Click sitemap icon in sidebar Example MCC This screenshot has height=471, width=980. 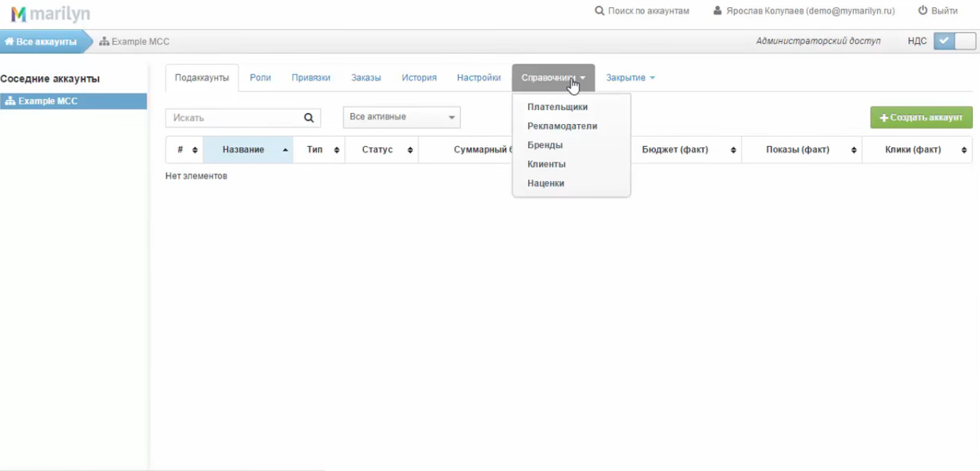(10, 101)
